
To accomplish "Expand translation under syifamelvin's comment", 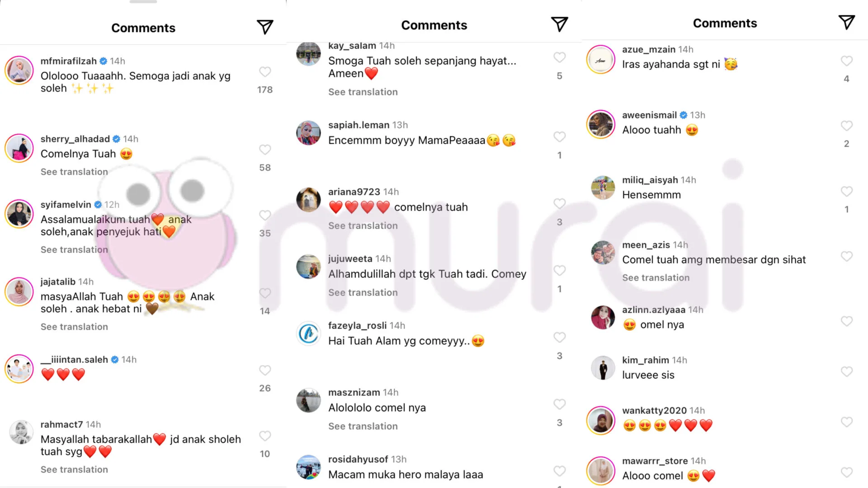I will coord(74,249).
